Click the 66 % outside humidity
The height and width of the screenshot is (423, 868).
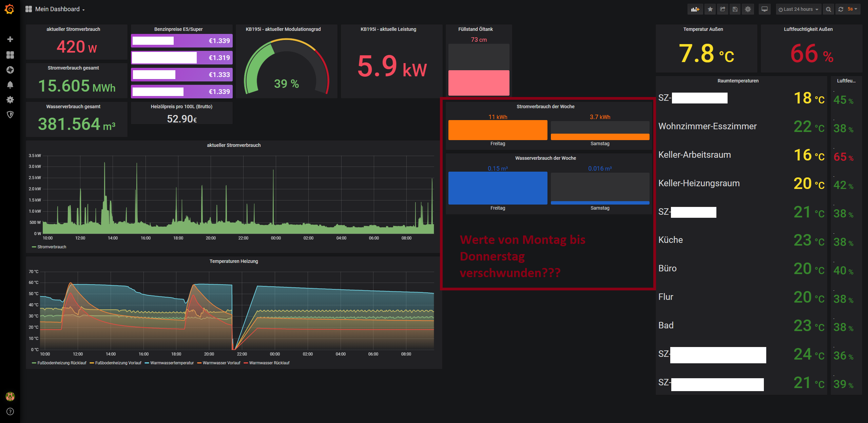coord(812,54)
